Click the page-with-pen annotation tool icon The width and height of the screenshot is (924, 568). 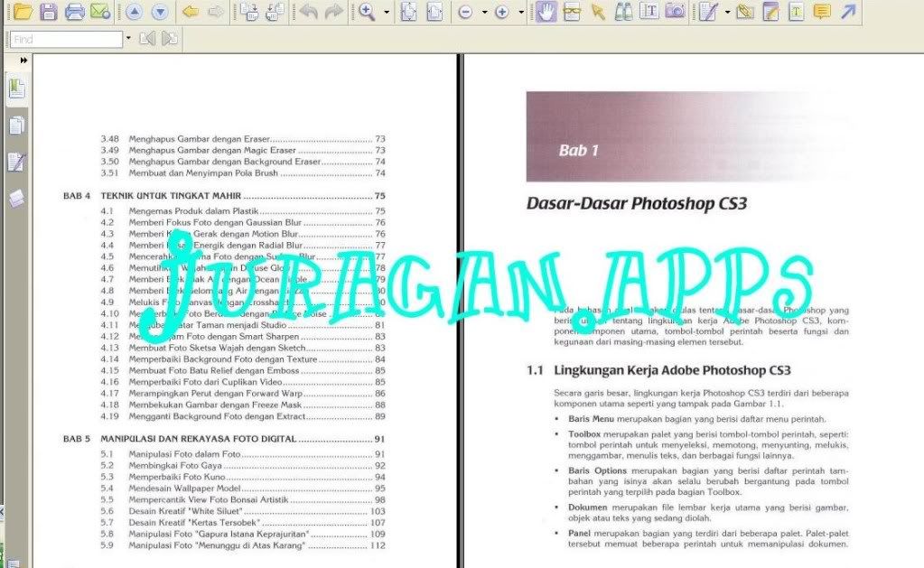point(708,12)
